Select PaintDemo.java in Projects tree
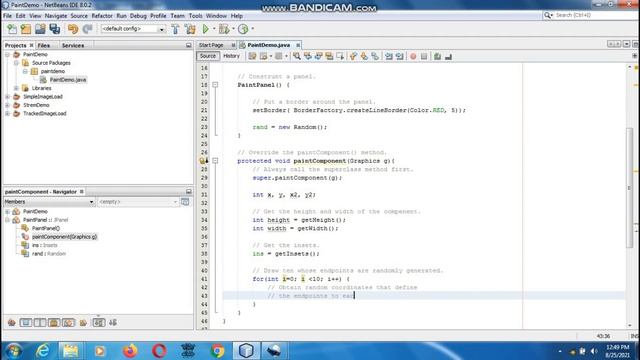 tap(68, 80)
